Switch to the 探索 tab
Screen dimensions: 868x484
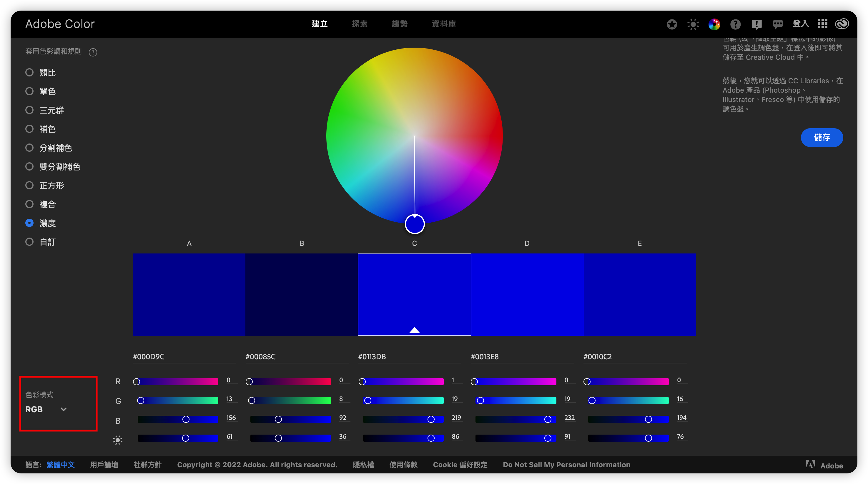pyautogui.click(x=360, y=24)
